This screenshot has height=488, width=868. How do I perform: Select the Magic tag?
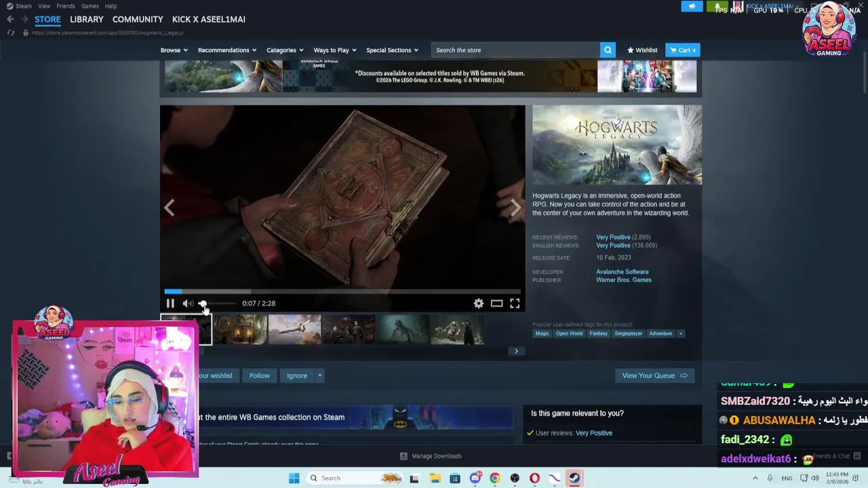tap(542, 333)
